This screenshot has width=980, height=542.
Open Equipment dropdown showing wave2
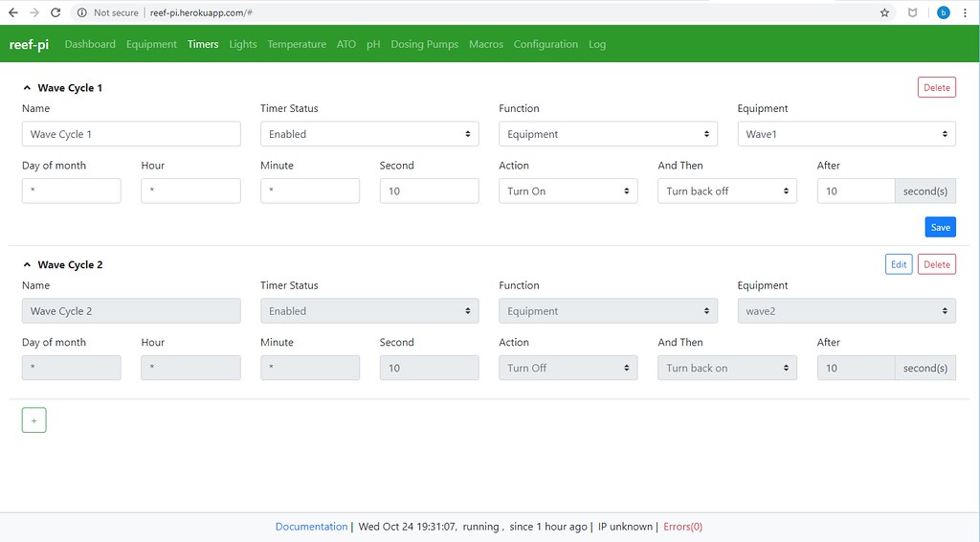click(x=846, y=310)
